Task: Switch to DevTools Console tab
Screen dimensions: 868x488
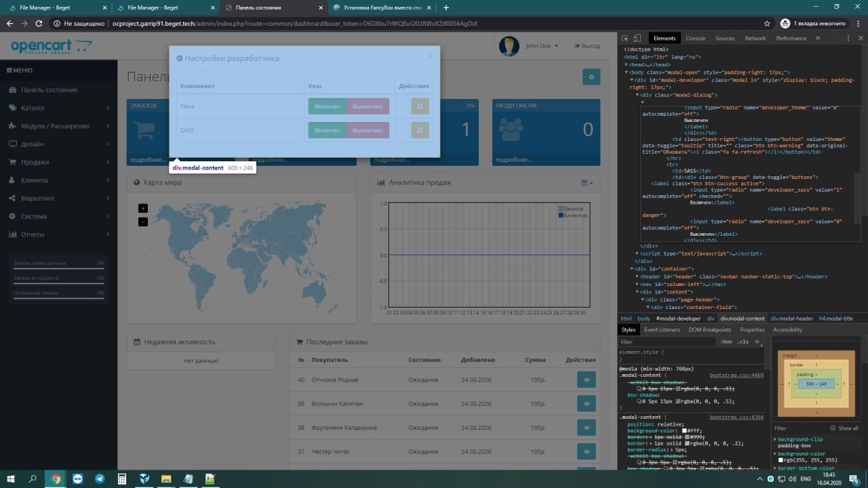Action: click(695, 38)
